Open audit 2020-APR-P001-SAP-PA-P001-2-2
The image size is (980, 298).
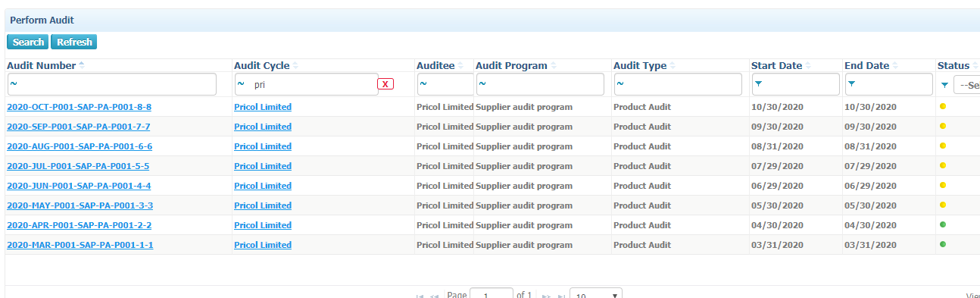point(80,225)
